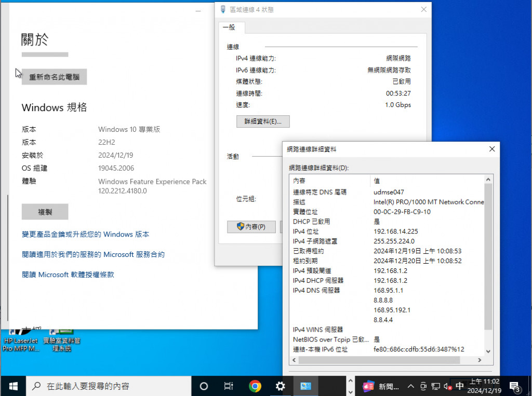Select DNS server 8.8.4.4 entry
Viewport: 532px width, 396px height.
coord(383,320)
